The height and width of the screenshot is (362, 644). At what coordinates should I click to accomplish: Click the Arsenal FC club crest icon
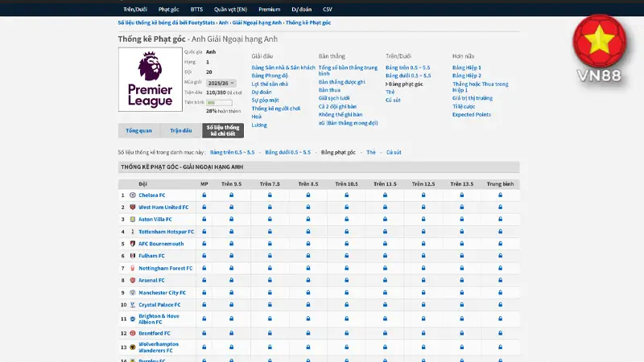[x=133, y=280]
